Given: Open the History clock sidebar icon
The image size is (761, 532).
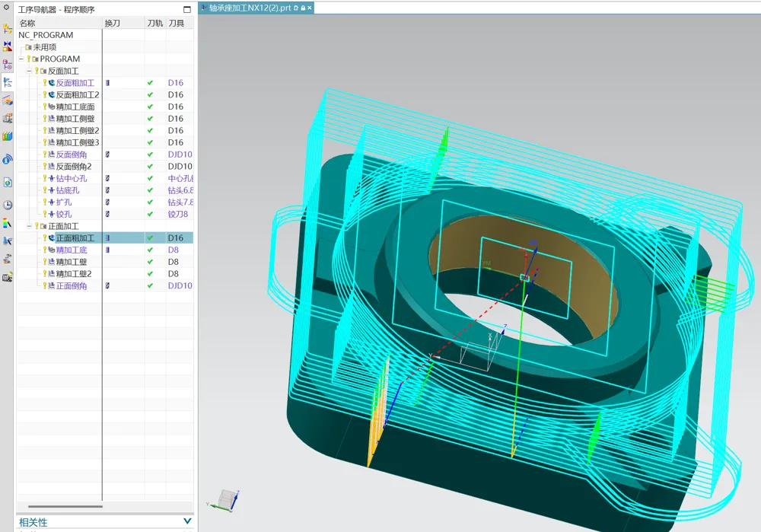Looking at the screenshot, I should pos(8,205).
